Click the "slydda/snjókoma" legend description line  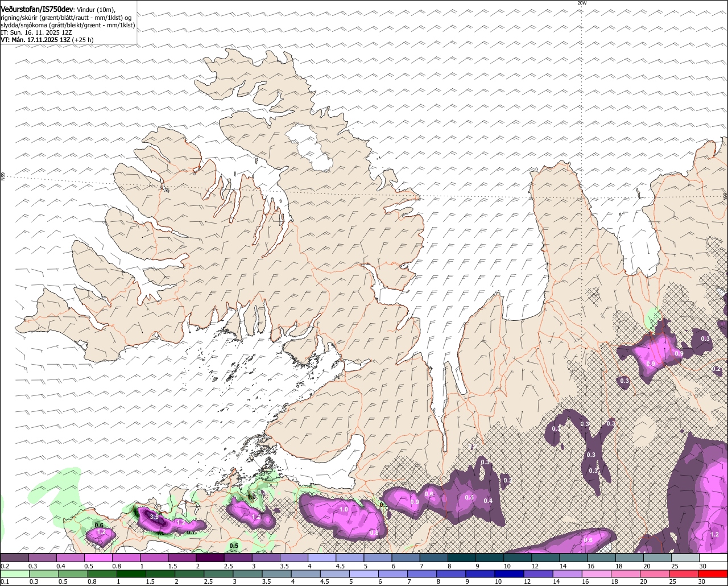tap(68, 25)
